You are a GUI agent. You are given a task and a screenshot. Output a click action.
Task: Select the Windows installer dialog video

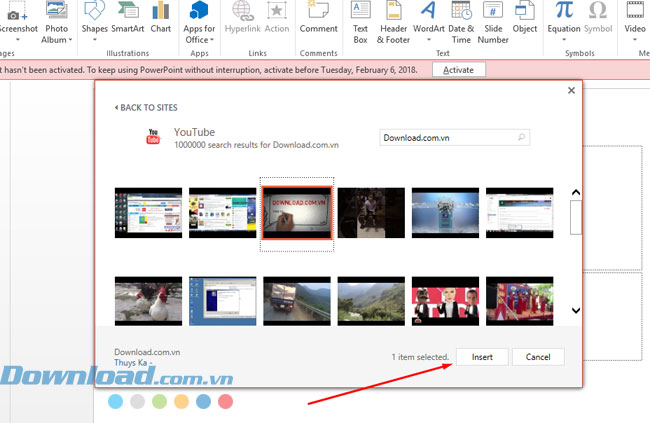click(x=223, y=301)
